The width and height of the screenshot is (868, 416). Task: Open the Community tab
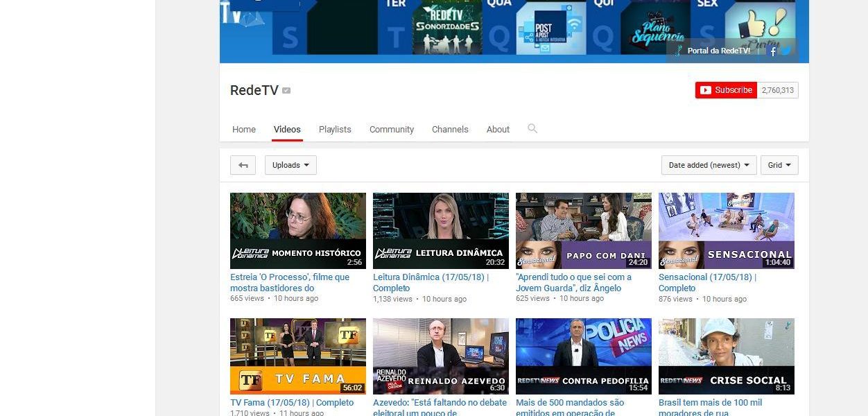click(391, 130)
